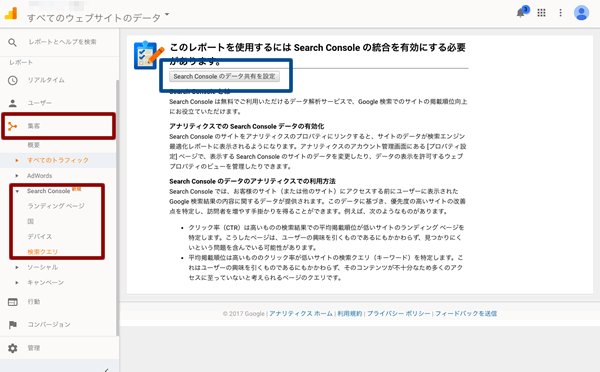Screen dimensions: 600x372
Task: Select すべてのトラフィック report
Action: pos(58,160)
